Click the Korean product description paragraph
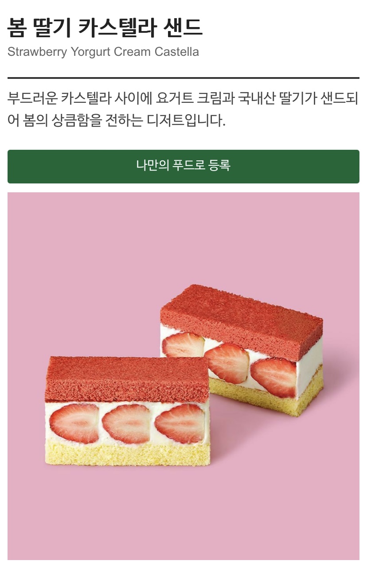This screenshot has height=588, width=367. [183, 109]
